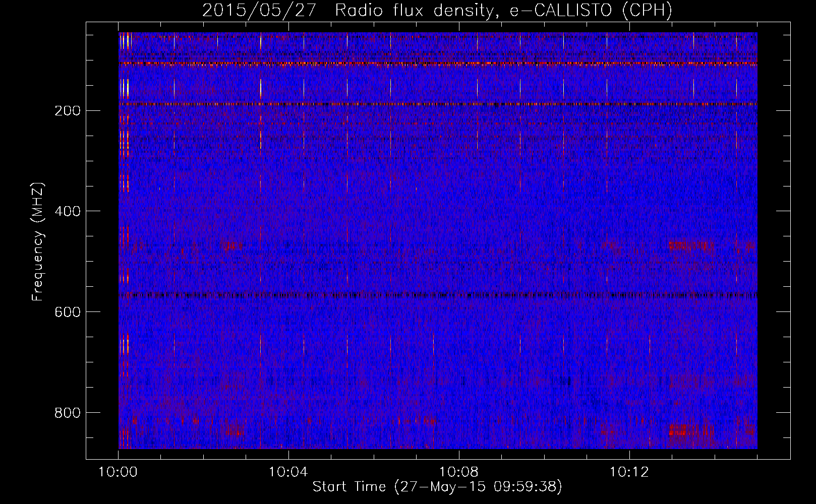816x504 pixels.
Task: Click the '600' frequency tick label
Action: point(67,312)
